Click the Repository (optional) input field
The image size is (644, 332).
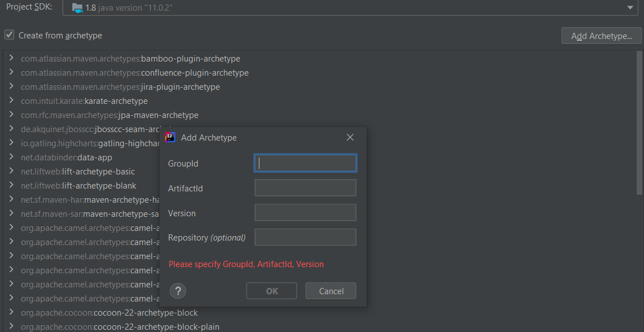point(305,237)
